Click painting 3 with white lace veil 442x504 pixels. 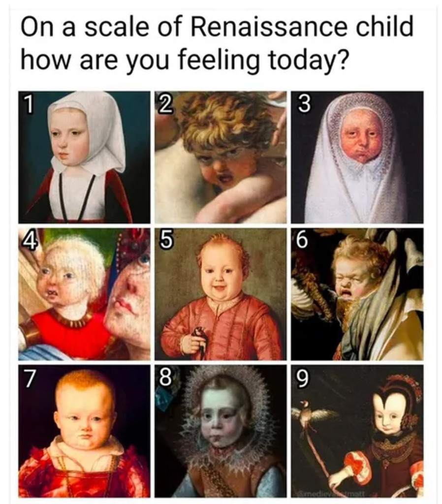coord(357,157)
